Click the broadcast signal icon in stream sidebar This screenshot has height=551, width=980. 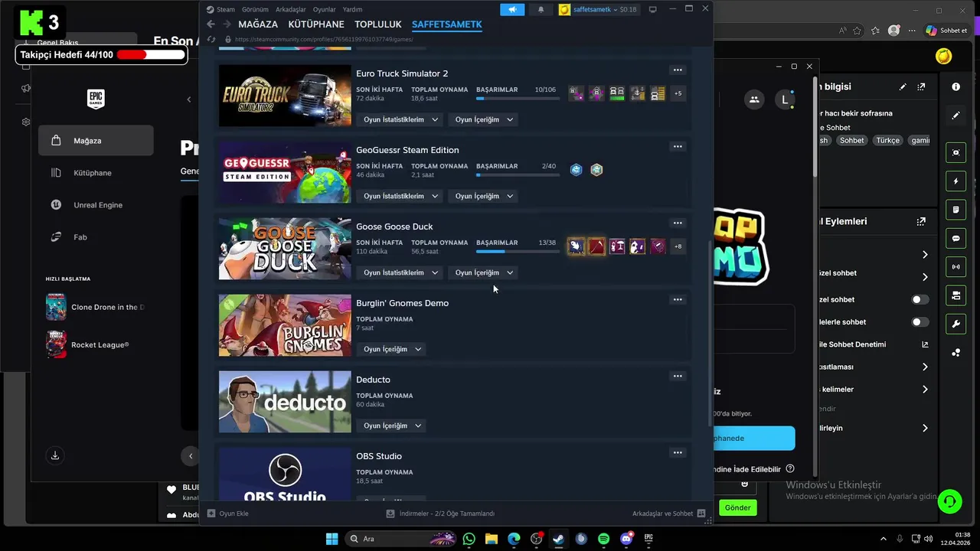pos(955,267)
